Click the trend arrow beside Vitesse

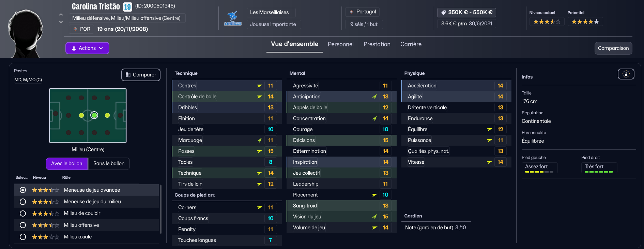[x=489, y=162]
